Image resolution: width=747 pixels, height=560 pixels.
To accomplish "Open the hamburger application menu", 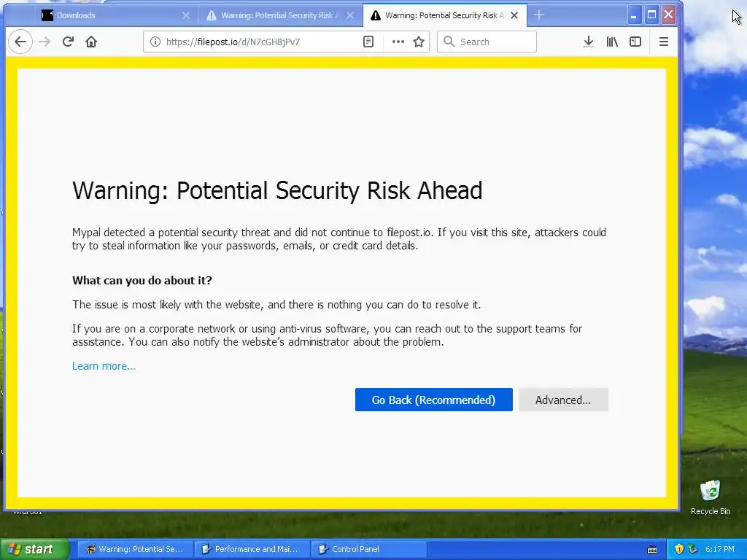I will 664,42.
